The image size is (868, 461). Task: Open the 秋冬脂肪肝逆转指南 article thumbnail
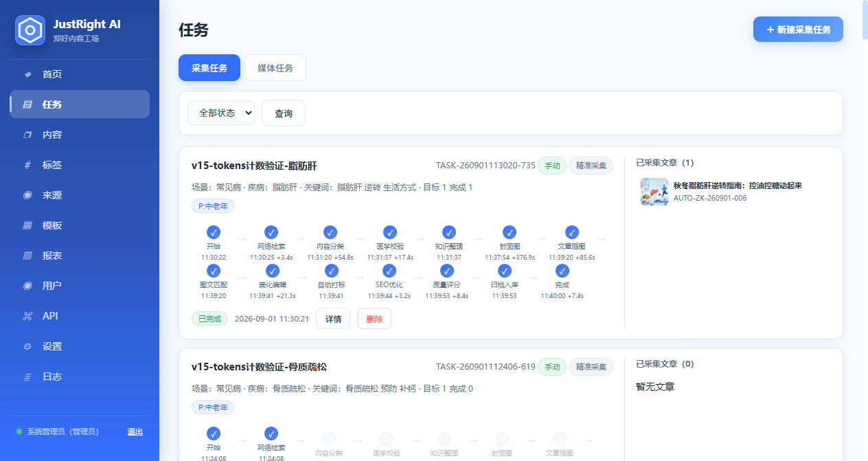coord(654,192)
